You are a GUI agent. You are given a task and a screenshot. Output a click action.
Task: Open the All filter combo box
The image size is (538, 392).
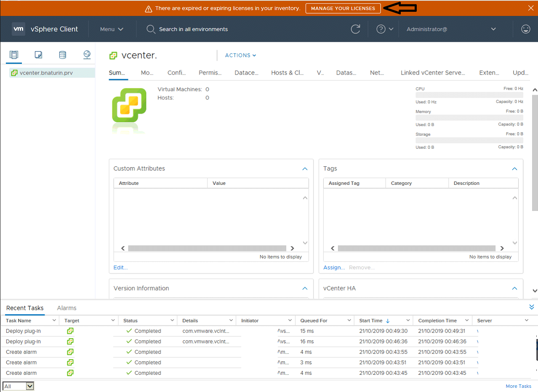pyautogui.click(x=18, y=386)
